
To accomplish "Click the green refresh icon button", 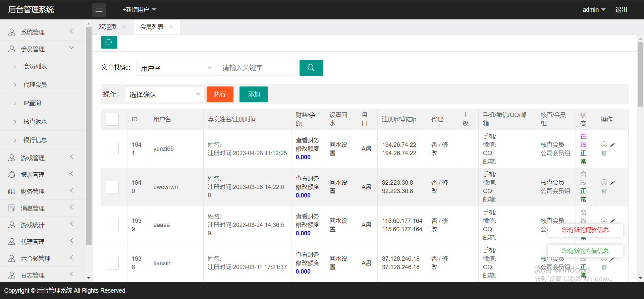I will [109, 42].
